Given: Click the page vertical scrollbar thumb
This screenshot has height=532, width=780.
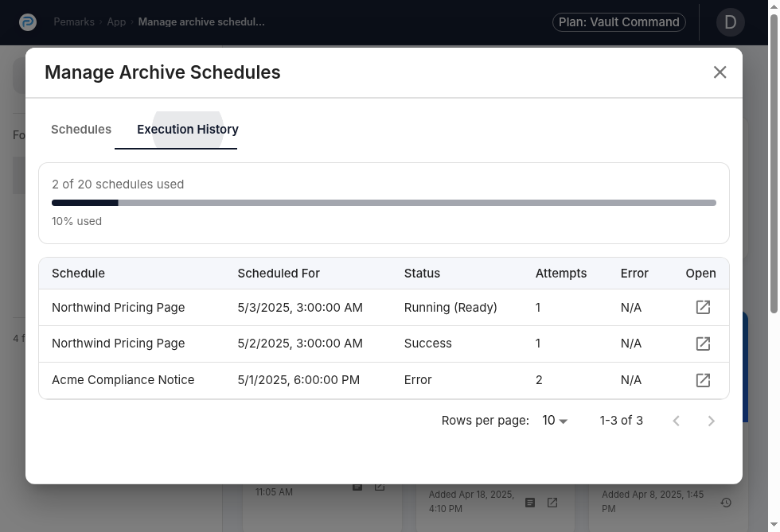Looking at the screenshot, I should pyautogui.click(x=774, y=164).
